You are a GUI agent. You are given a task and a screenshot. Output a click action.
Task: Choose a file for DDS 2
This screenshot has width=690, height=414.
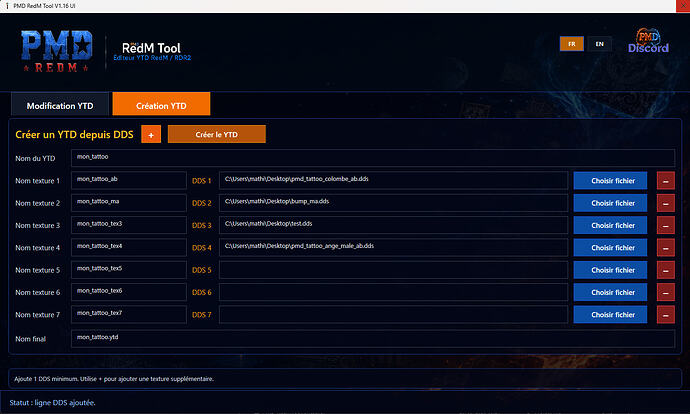click(610, 203)
